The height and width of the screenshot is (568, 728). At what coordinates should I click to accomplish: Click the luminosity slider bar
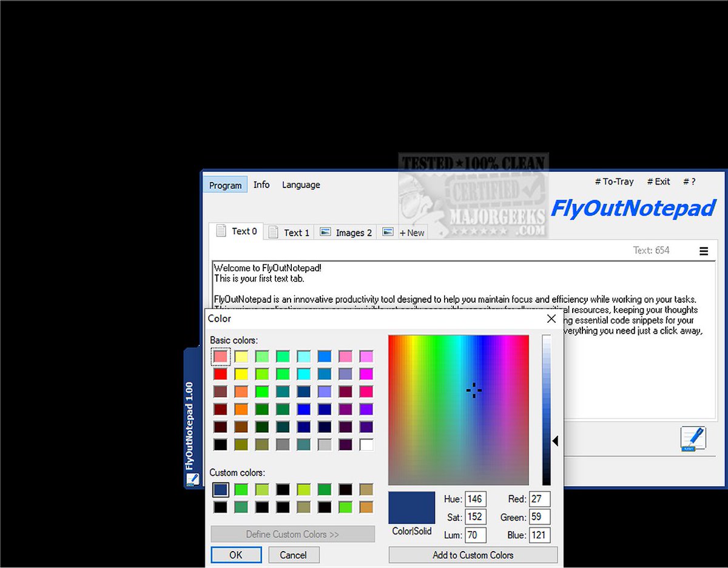[547, 410]
